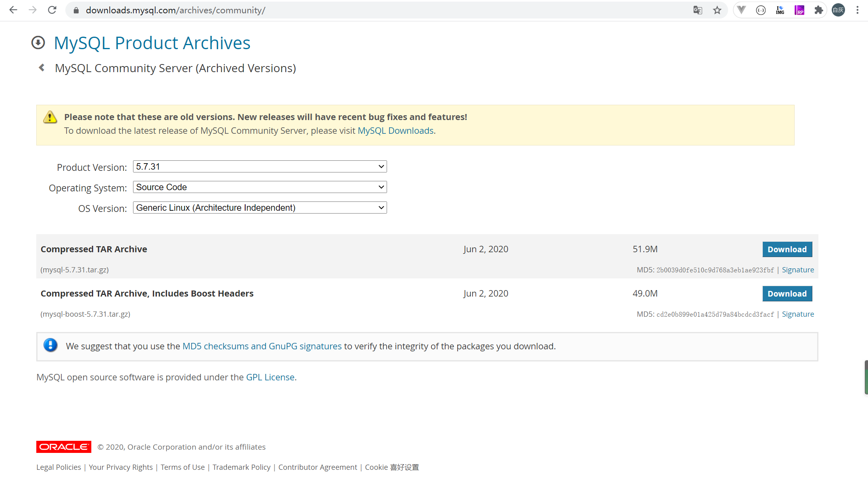Reload the page with refresh icon

click(52, 10)
